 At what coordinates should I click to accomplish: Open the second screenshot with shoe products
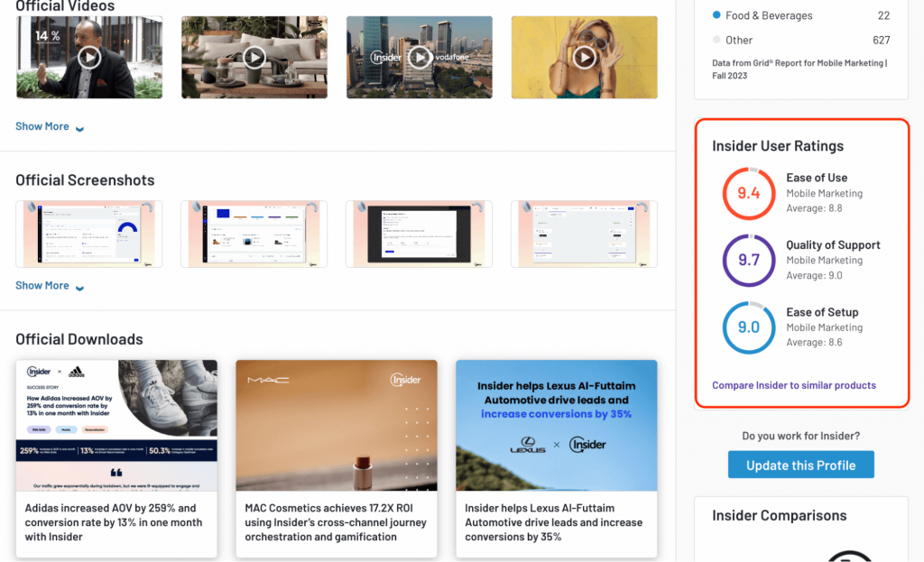click(254, 234)
